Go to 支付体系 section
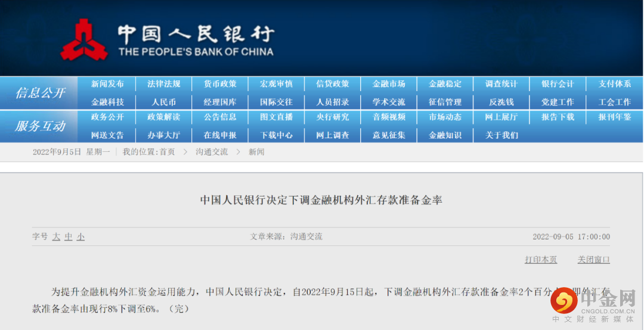 pos(614,84)
